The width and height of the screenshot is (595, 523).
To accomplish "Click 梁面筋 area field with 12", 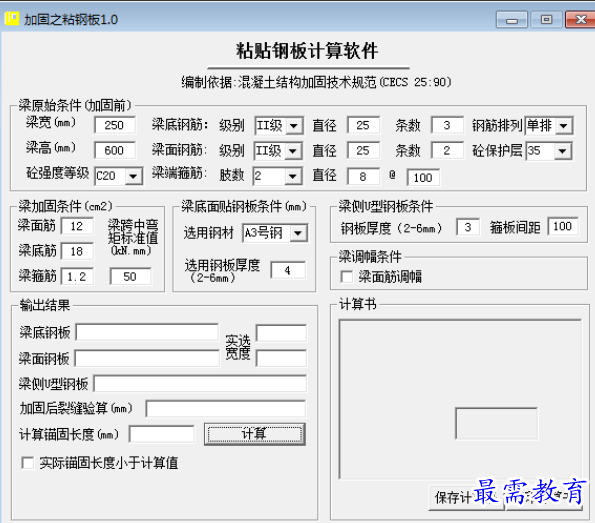I will 77,226.
